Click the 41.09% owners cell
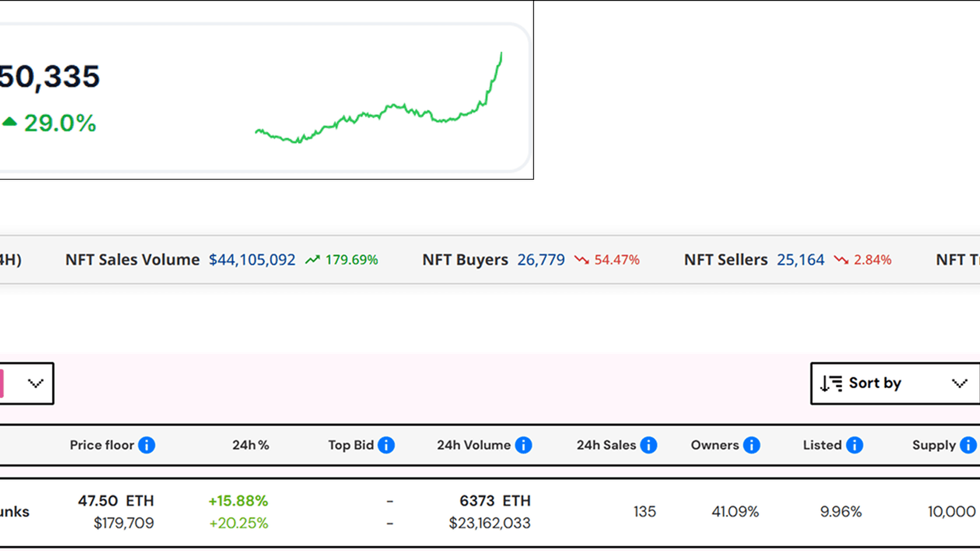Image resolution: width=980 pixels, height=551 pixels. 735,512
